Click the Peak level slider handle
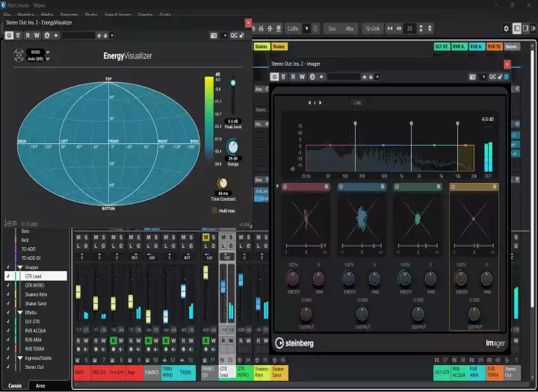538x392 pixels. click(x=232, y=83)
